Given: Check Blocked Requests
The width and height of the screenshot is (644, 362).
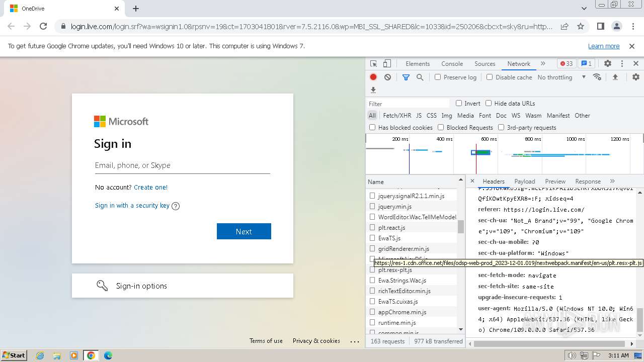Looking at the screenshot, I should point(441,128).
